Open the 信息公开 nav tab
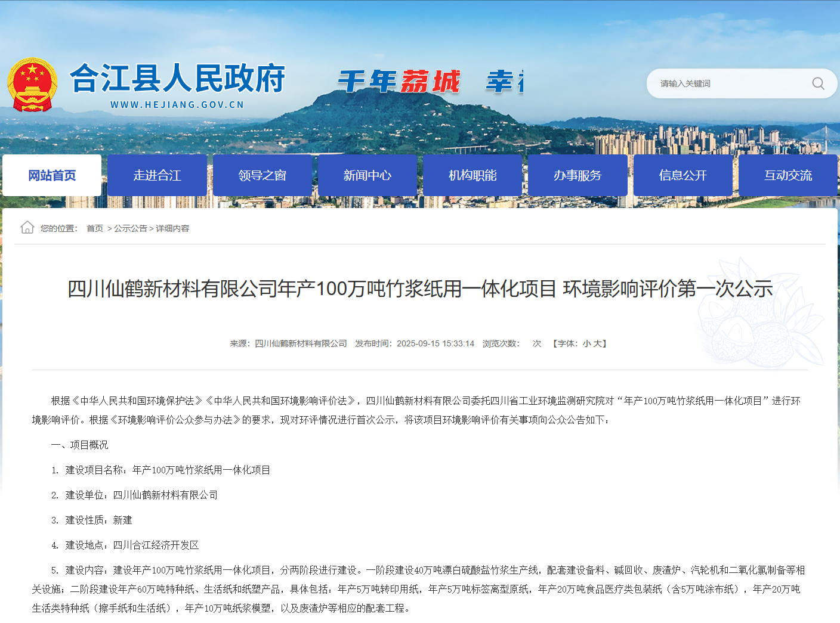The height and width of the screenshot is (623, 840). tap(683, 175)
